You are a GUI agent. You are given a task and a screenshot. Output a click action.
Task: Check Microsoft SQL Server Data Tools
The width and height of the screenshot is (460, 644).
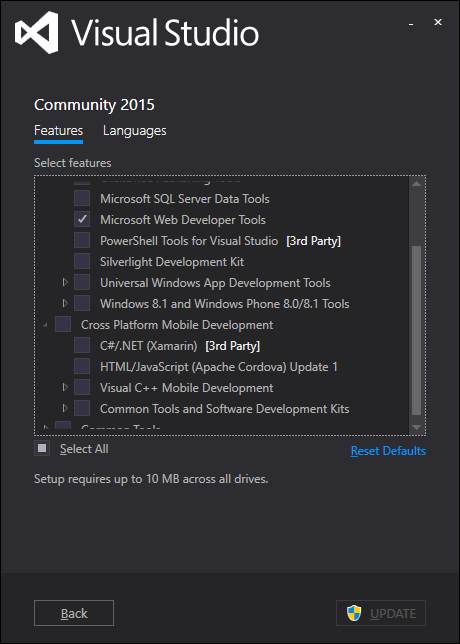click(x=82, y=199)
